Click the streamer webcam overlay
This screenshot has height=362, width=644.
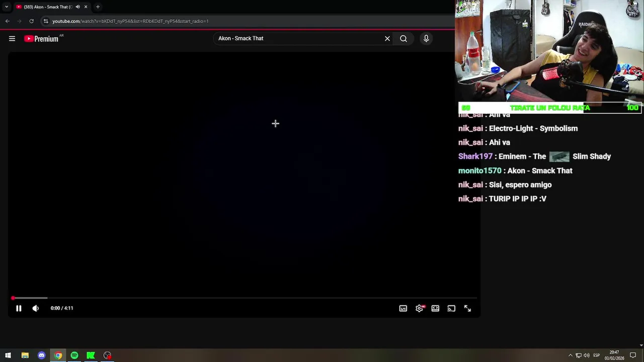click(549, 50)
